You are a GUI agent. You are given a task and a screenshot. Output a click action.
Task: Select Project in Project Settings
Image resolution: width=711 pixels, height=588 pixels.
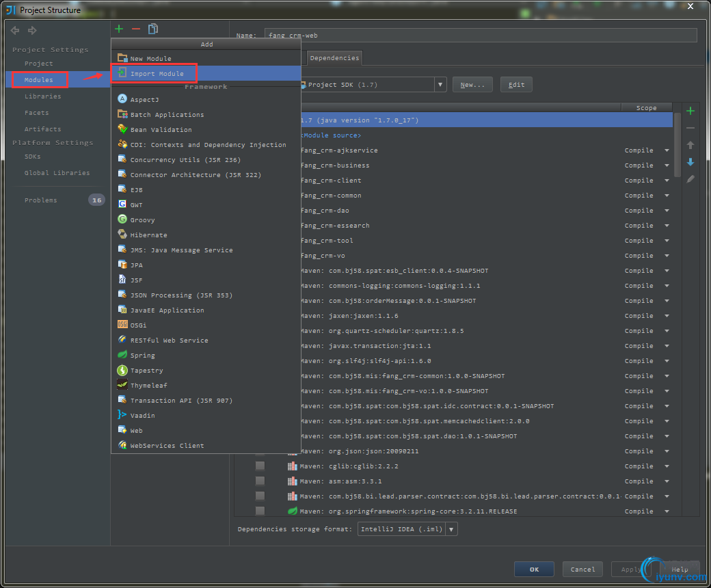(38, 64)
